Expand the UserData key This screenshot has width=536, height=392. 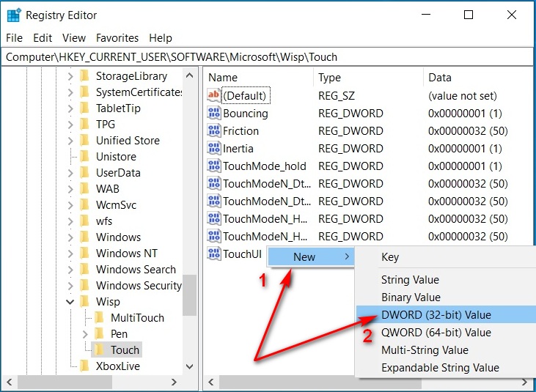click(x=70, y=173)
